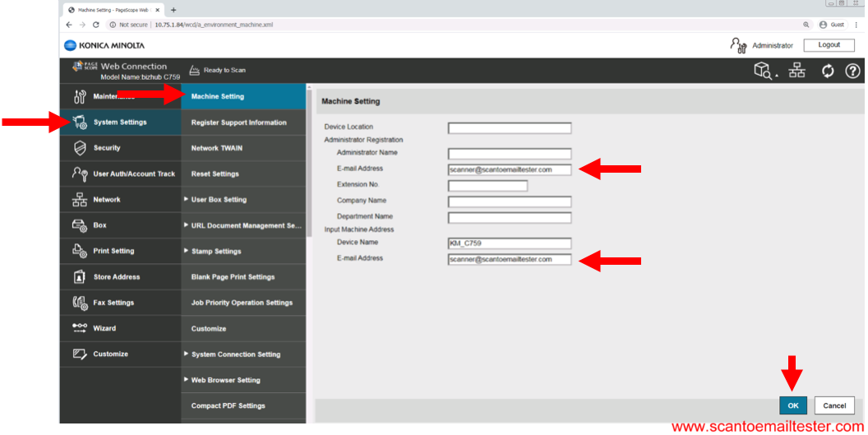Click the Logout button
The width and height of the screenshot is (868, 435).
tap(829, 45)
